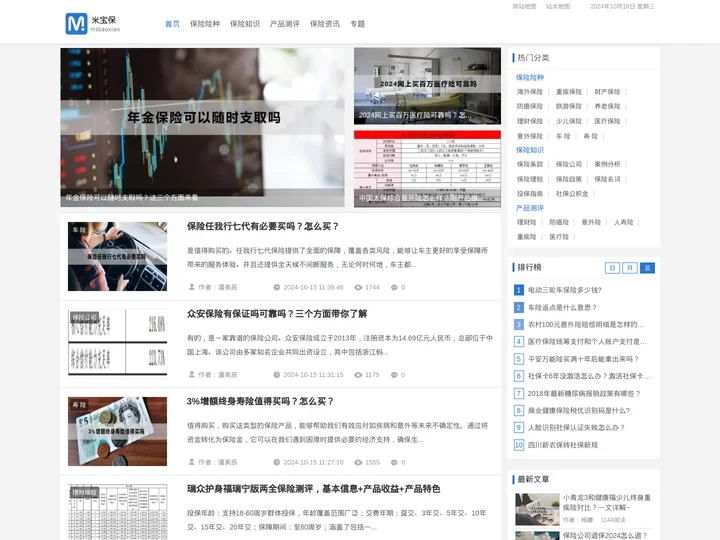720x540 pixels.
Task: Open the 财产保险 category link
Action: click(607, 92)
